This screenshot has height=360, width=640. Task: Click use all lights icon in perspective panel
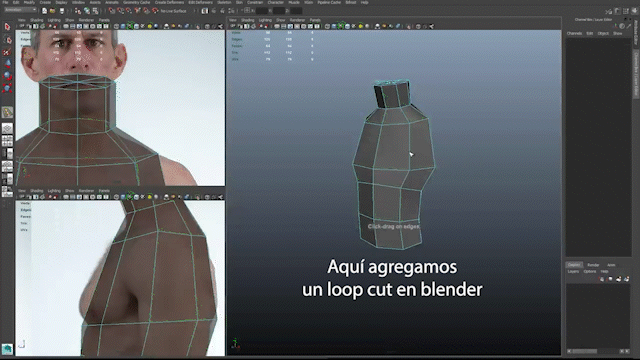360,26
